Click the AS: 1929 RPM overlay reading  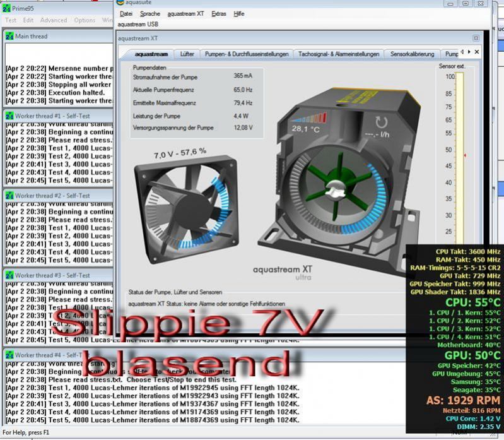tap(463, 400)
